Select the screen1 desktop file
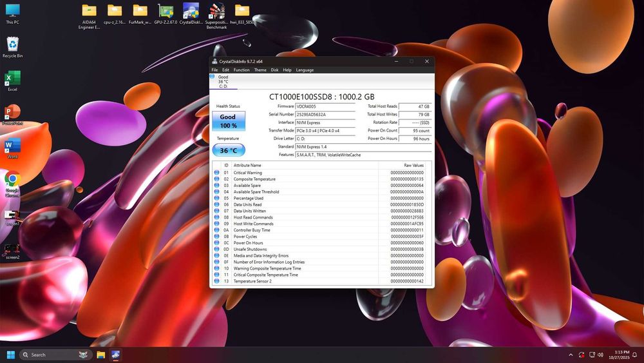644x363 pixels. pos(12,217)
